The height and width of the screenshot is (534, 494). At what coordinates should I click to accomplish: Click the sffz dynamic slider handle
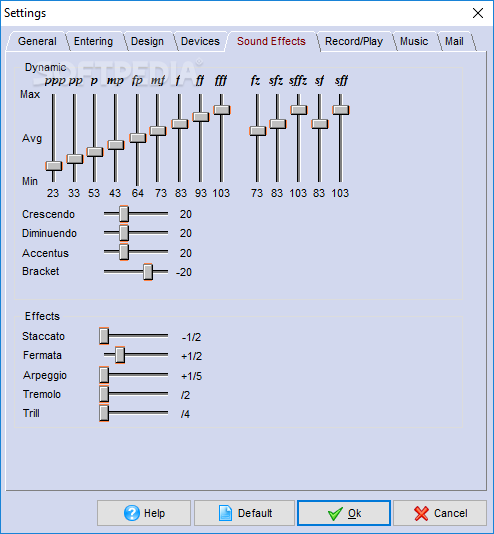[x=299, y=110]
